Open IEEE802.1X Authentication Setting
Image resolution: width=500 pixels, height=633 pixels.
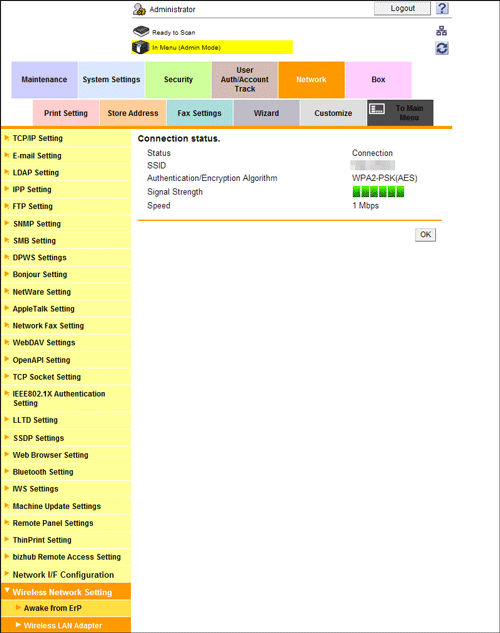pyautogui.click(x=66, y=398)
